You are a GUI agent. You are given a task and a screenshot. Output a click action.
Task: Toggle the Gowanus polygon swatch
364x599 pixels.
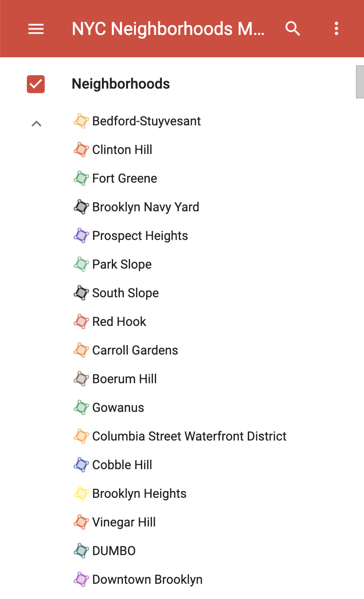pyautogui.click(x=82, y=407)
